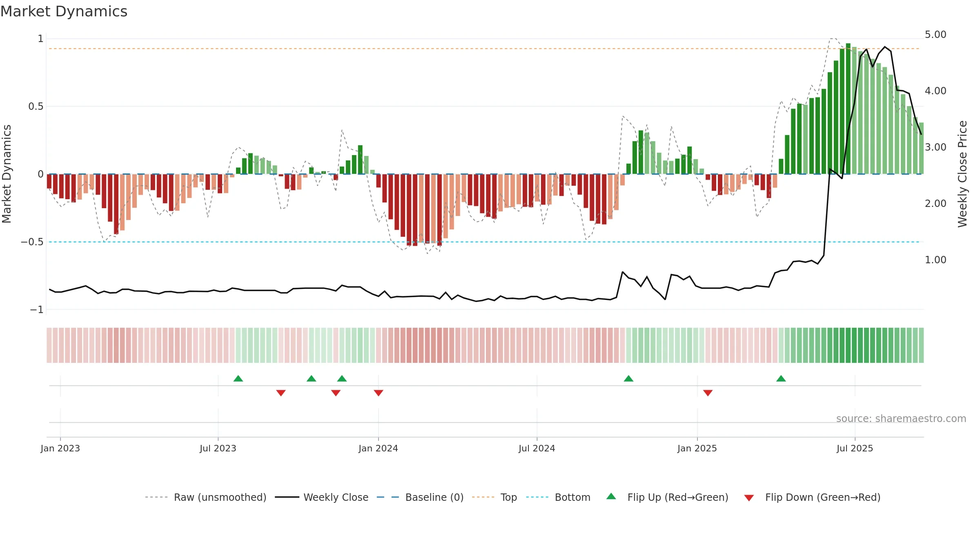Click the 5.00 price-axis label
Viewport: 980px width, 551px height.
pos(935,35)
